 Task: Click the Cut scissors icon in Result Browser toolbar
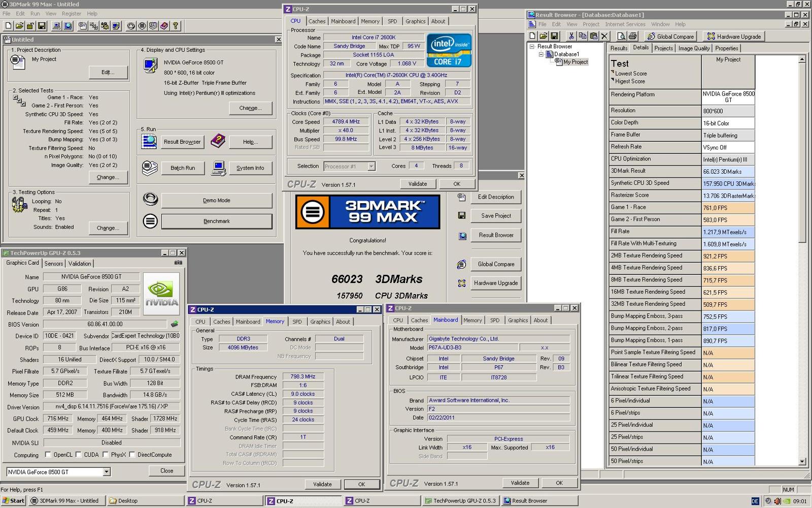pyautogui.click(x=571, y=36)
